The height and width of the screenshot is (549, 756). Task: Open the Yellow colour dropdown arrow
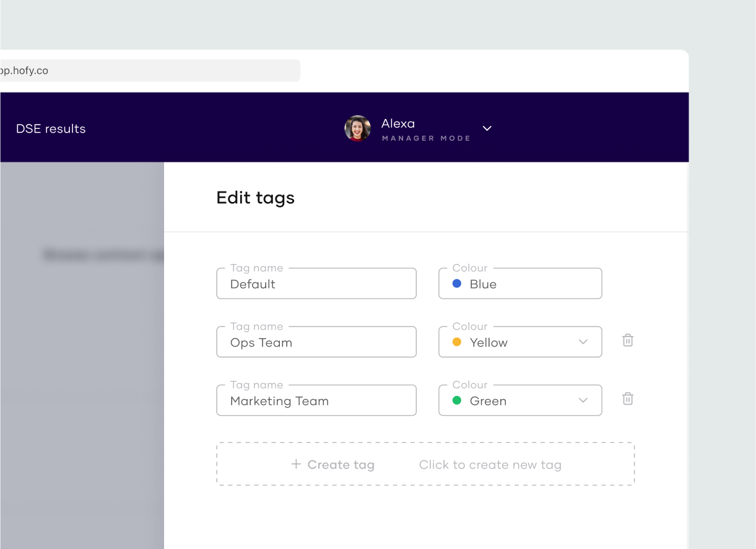pos(583,342)
